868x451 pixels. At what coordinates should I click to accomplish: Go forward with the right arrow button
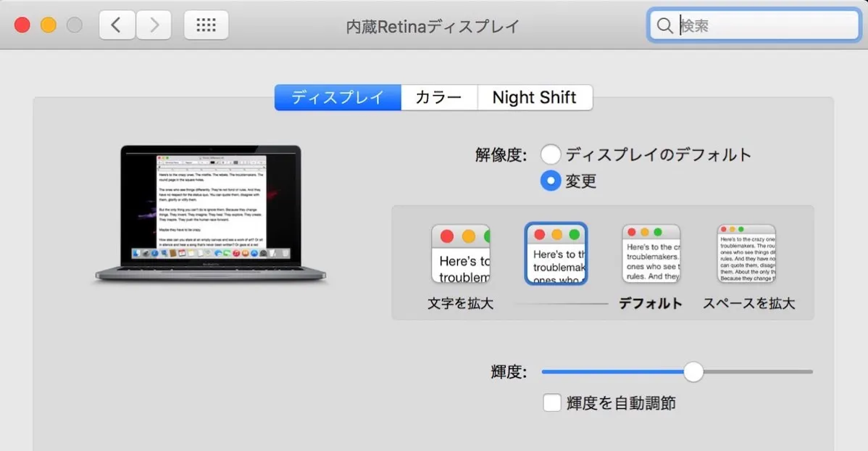(x=154, y=25)
